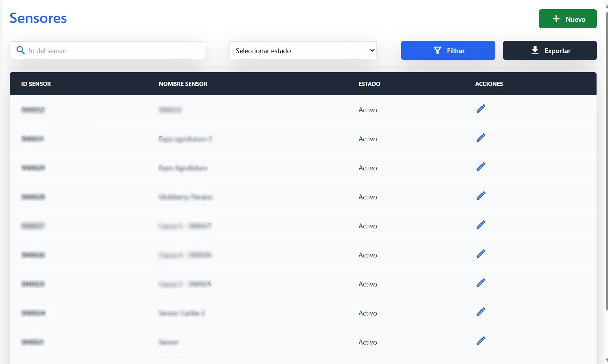Image resolution: width=608 pixels, height=364 pixels.
Task: Click the magnifying glass search icon
Action: tap(21, 50)
